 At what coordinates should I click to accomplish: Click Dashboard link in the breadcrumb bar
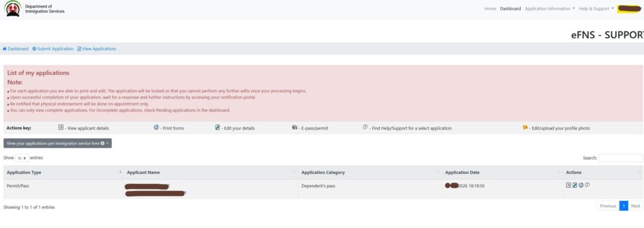tap(16, 49)
